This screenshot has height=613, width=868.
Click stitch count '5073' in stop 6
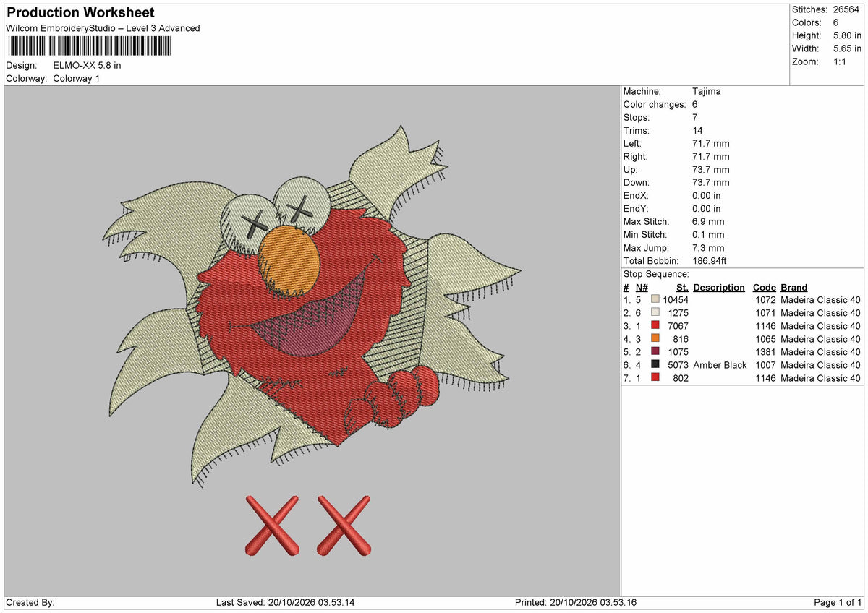point(678,365)
